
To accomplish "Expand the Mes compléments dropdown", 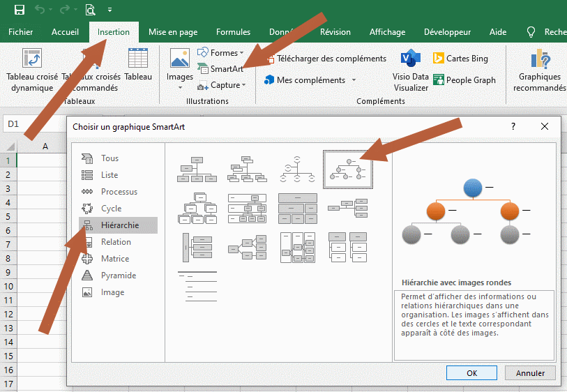I will [354, 80].
